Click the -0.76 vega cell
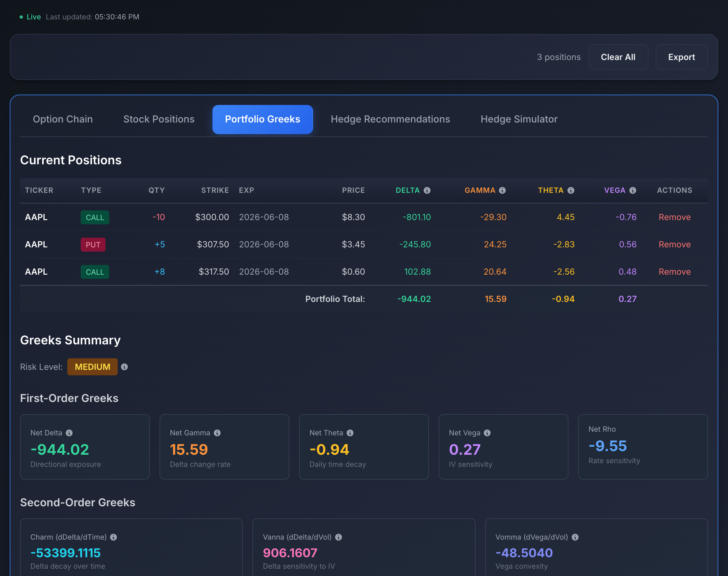Image resolution: width=728 pixels, height=576 pixels. [626, 217]
